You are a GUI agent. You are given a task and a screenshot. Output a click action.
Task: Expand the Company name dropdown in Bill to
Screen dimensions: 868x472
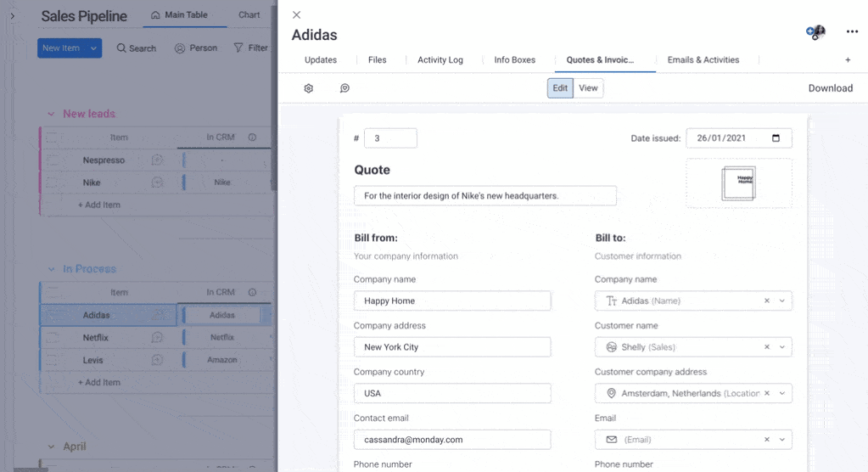point(782,301)
